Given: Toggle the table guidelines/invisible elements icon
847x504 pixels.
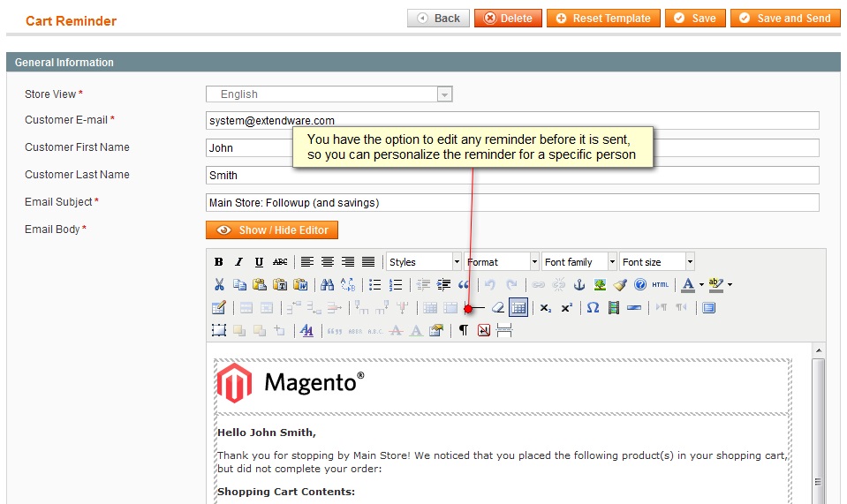Looking at the screenshot, I should 518,308.
